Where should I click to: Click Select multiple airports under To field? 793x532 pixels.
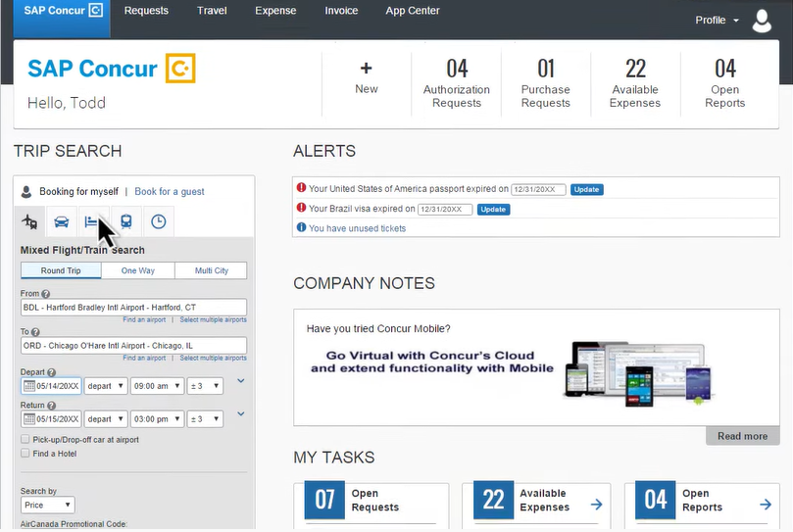pyautogui.click(x=213, y=358)
